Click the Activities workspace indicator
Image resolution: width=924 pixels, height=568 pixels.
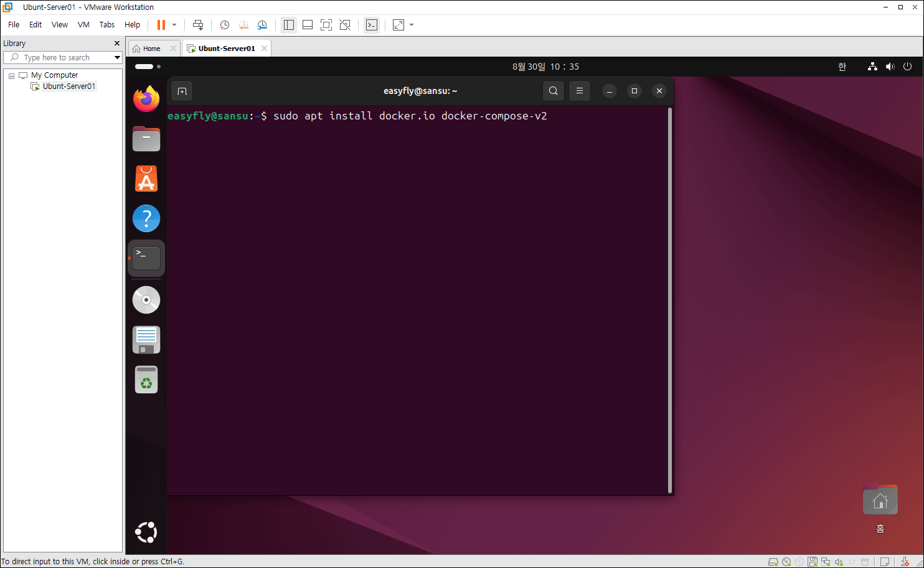(148, 67)
